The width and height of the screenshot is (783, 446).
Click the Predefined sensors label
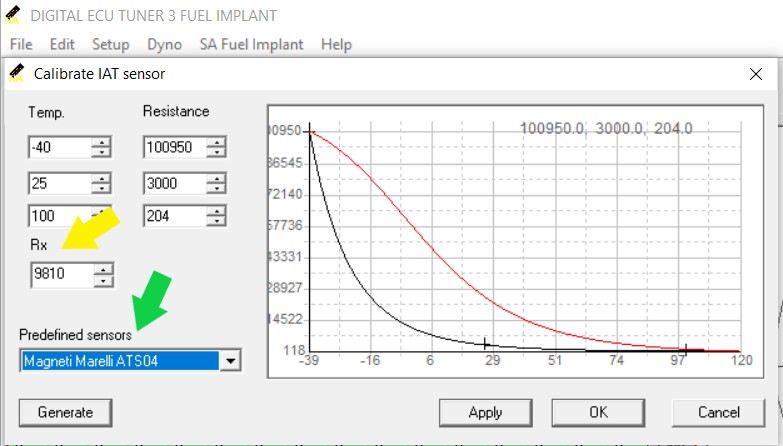(75, 335)
